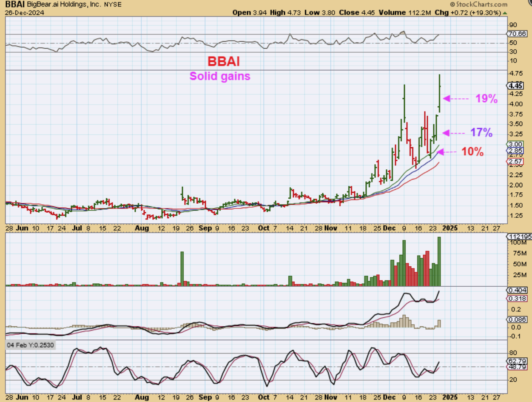
Task: Click the latest tall green volume bar
Action: point(439,261)
